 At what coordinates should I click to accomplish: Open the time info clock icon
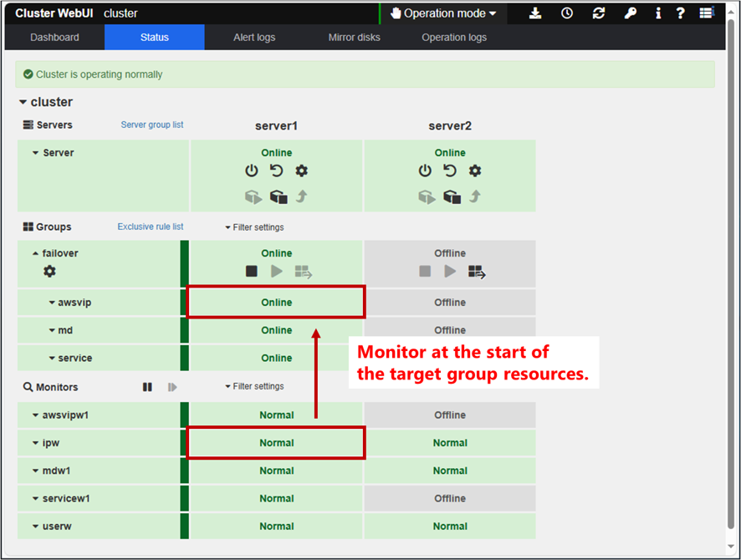567,13
